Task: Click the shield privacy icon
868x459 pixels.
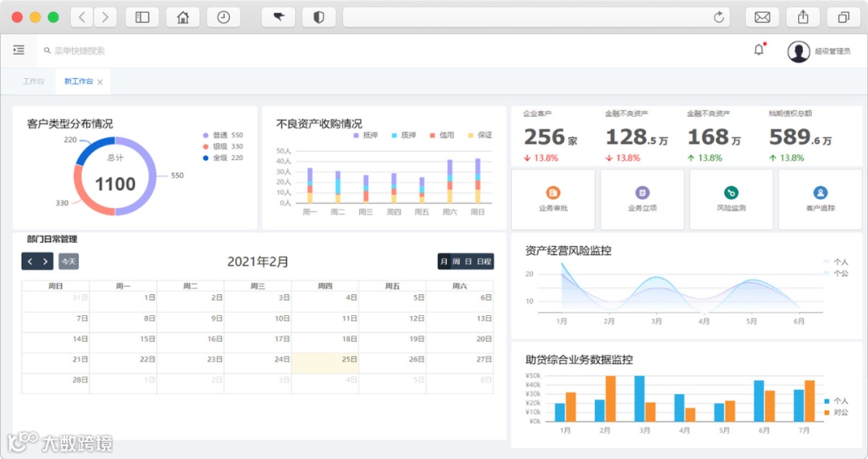Action: click(x=319, y=17)
